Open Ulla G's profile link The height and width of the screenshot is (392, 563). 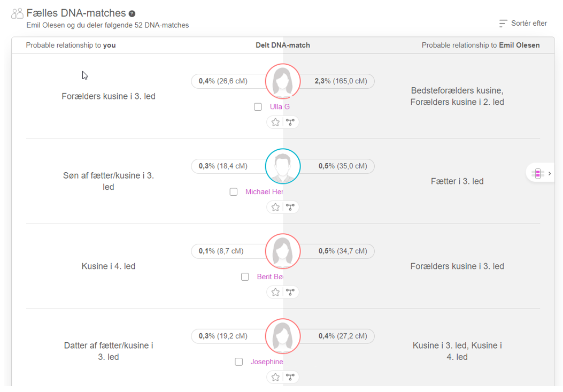coord(280,107)
